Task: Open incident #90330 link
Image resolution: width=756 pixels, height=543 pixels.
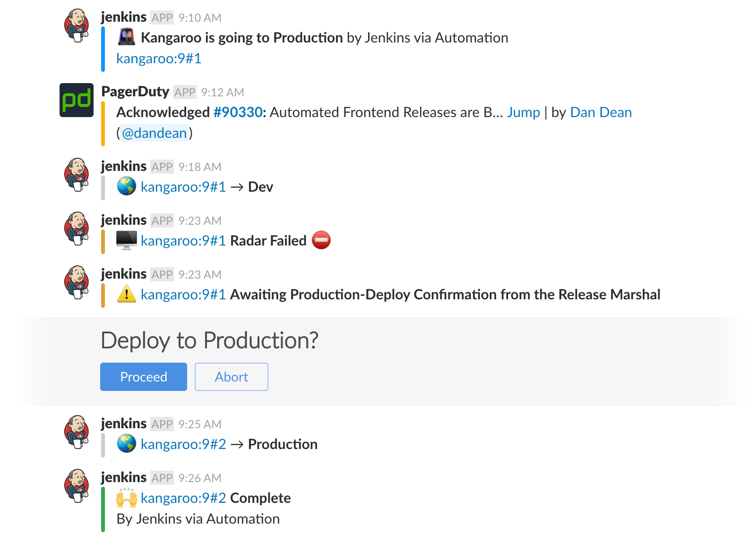Action: click(x=238, y=112)
